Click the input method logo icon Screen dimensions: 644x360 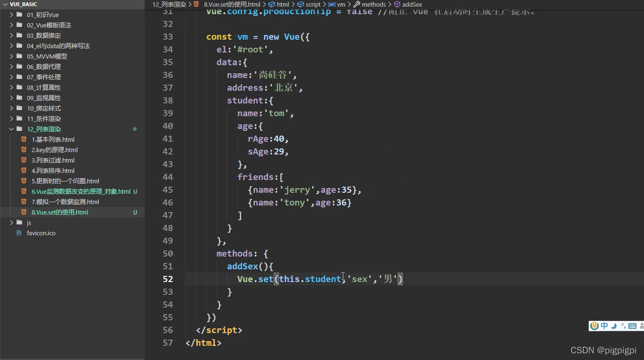click(x=595, y=326)
